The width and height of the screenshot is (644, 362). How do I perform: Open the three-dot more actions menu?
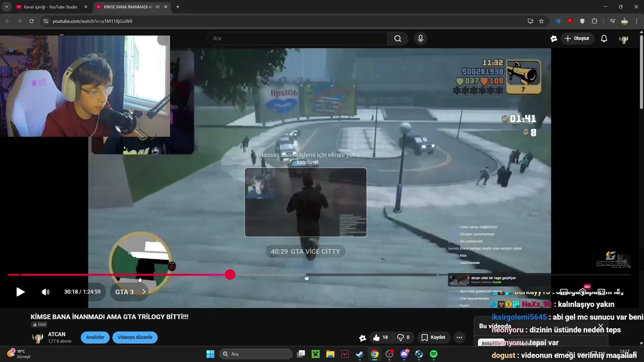pos(459,337)
